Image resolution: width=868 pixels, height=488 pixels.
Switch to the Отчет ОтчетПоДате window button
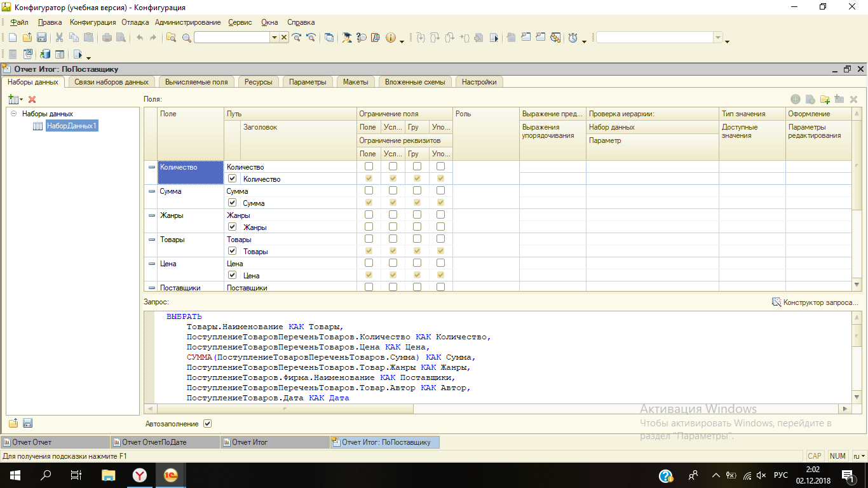[165, 442]
